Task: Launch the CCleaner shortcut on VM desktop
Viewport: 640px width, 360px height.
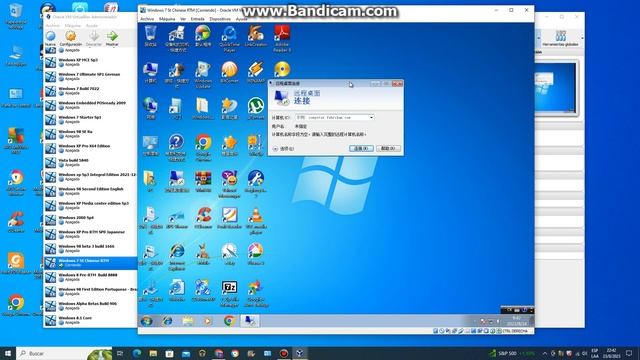Action: coord(203,218)
